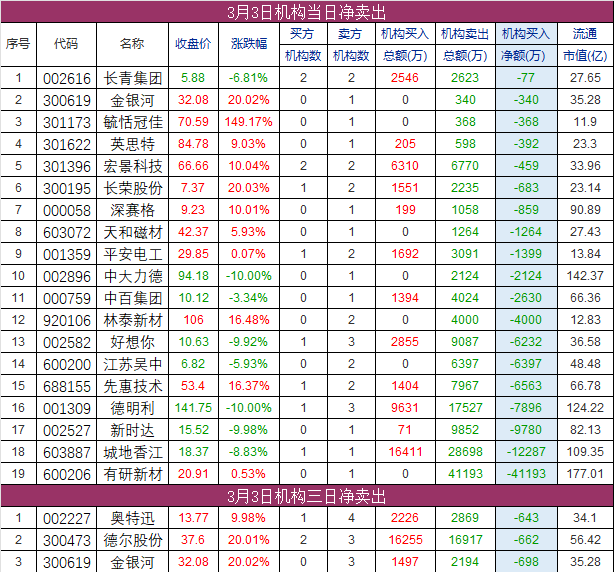Screen dimensions: 616x572
Task: Click the 16255 institutional buy cell
Action: (405, 540)
